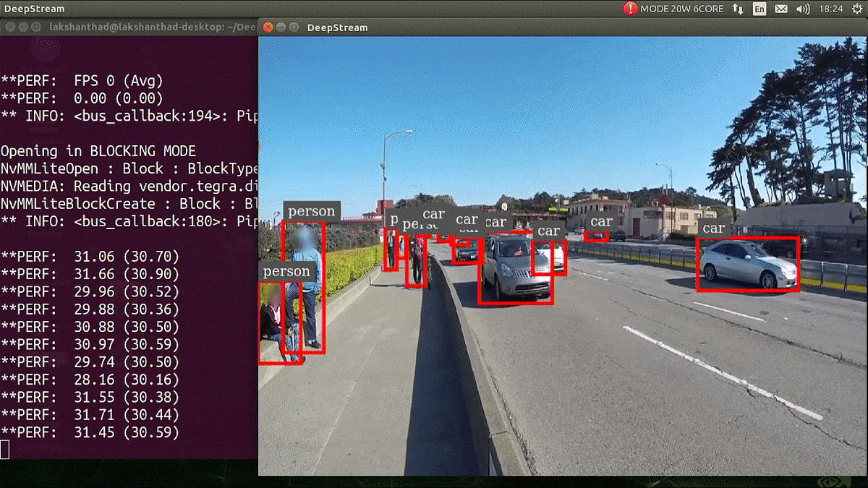Click the 'person' detection label on the left
The height and width of the screenshot is (488, 868).
(x=311, y=211)
